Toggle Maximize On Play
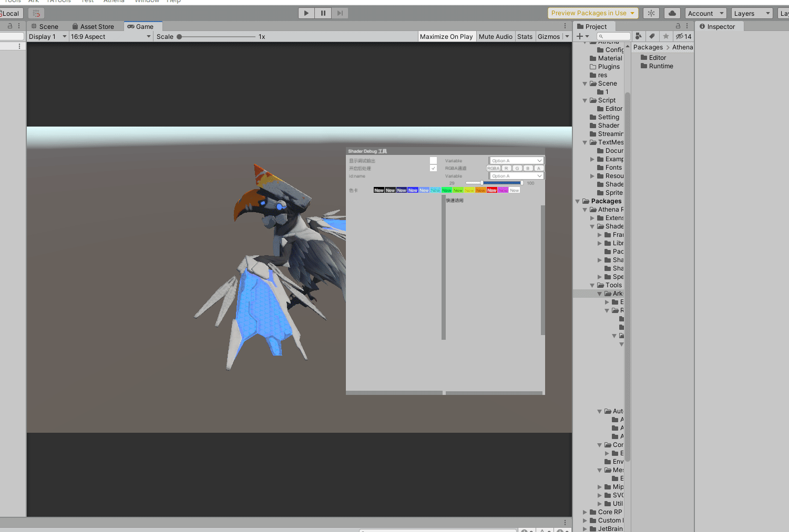 [x=446, y=37]
